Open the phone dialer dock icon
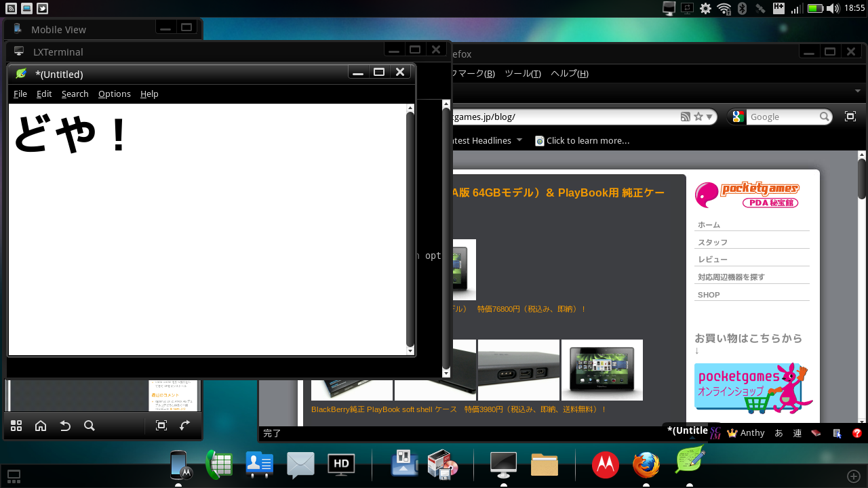This screenshot has height=488, width=868. tap(219, 465)
